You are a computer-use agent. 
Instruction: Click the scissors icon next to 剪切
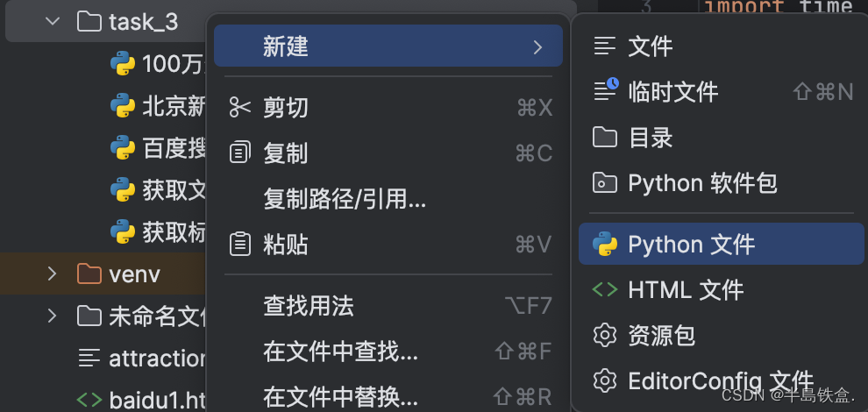(x=239, y=108)
